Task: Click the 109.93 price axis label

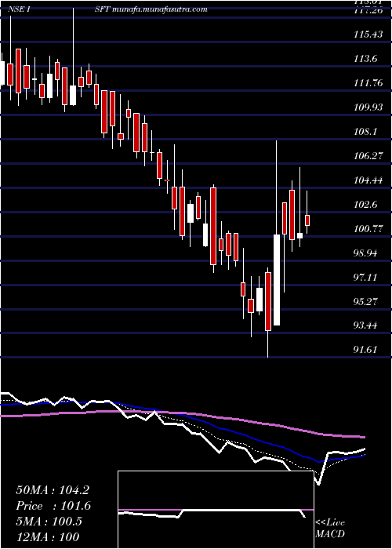Action: (x=368, y=107)
